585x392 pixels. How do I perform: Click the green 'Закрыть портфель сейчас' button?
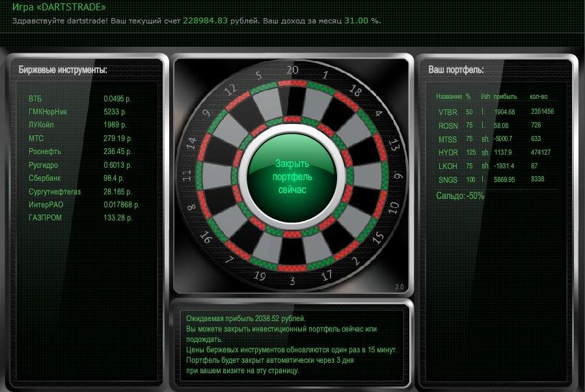point(292,176)
